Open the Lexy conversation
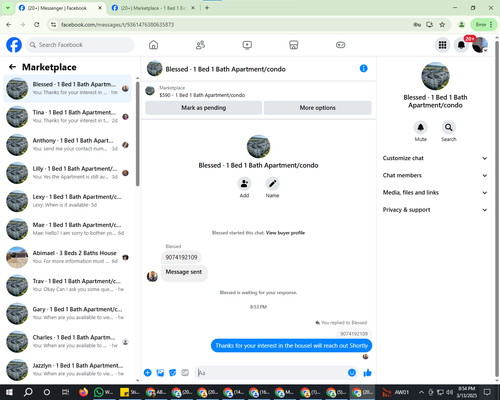Viewport: 500px width, 400px height. [67, 201]
